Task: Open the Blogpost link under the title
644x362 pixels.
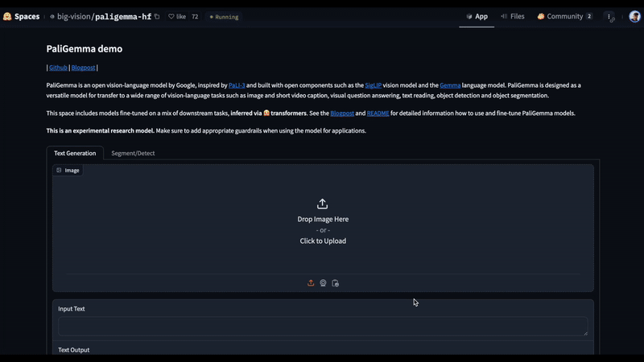Action: point(83,68)
